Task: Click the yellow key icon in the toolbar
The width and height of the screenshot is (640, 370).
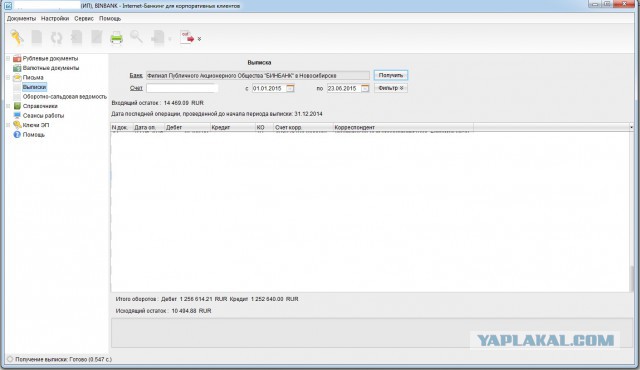Action: pos(17,38)
